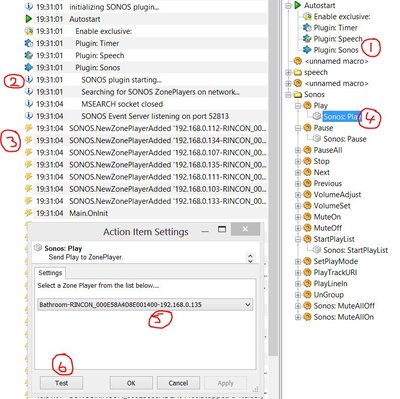
Task: Click the green Autostart icon in the log
Action: tap(29, 19)
